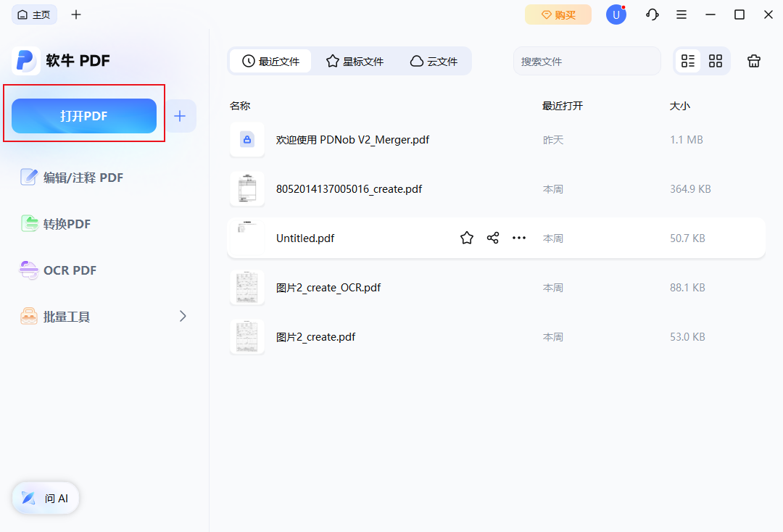
Task: Share the Untitled.pdf file
Action: (492, 238)
